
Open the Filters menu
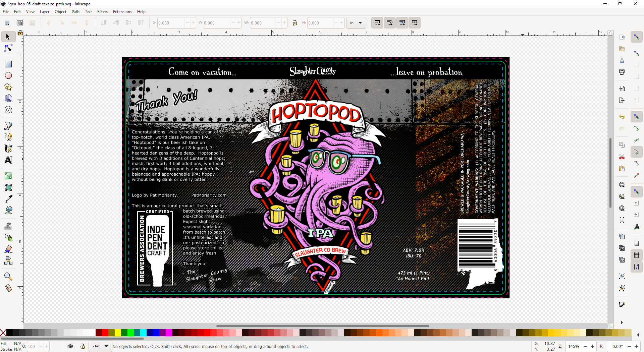tap(103, 12)
